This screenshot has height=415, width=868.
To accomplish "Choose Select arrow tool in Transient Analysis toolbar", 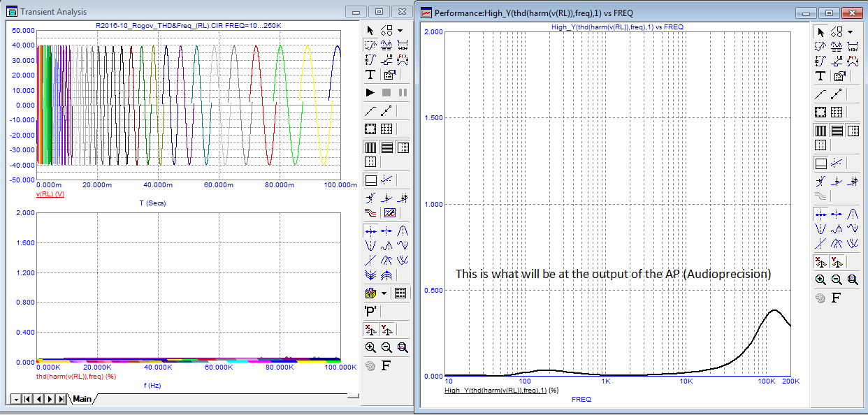I will click(370, 31).
